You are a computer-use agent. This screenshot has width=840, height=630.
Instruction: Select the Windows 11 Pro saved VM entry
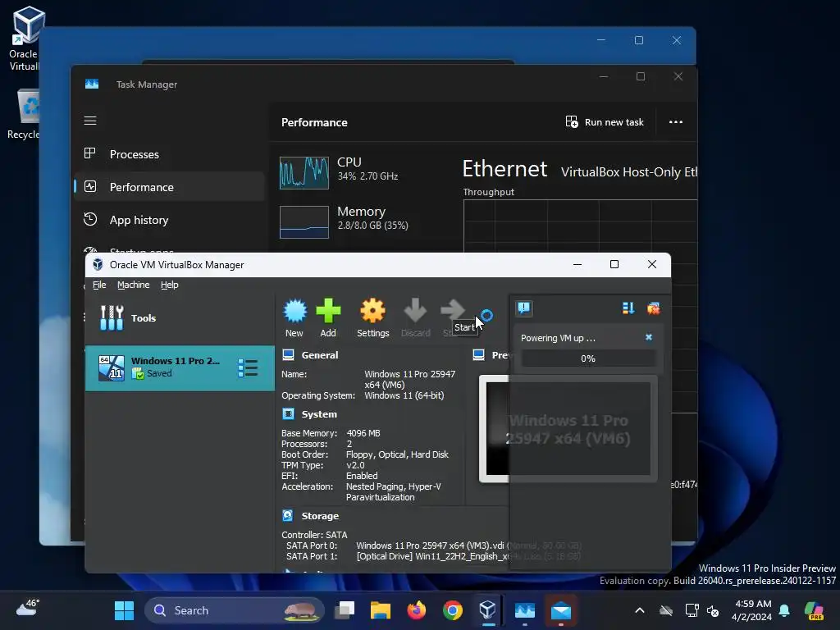180,368
